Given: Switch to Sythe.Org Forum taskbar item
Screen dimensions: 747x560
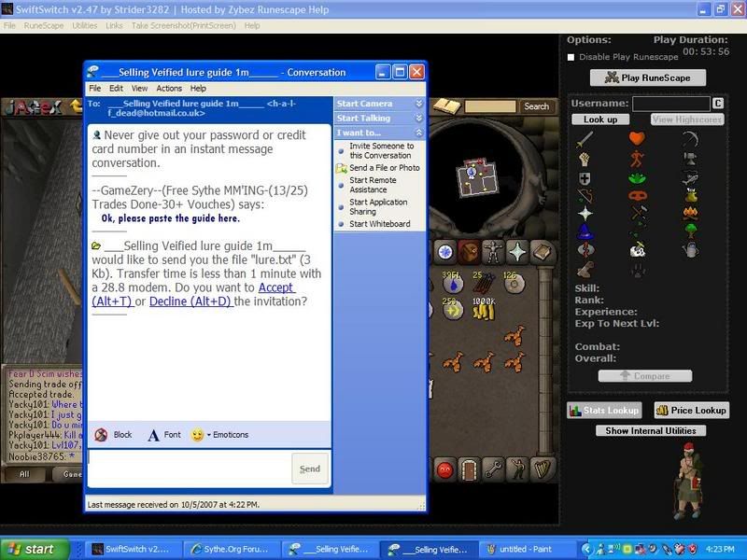Looking at the screenshot, I should 231,549.
